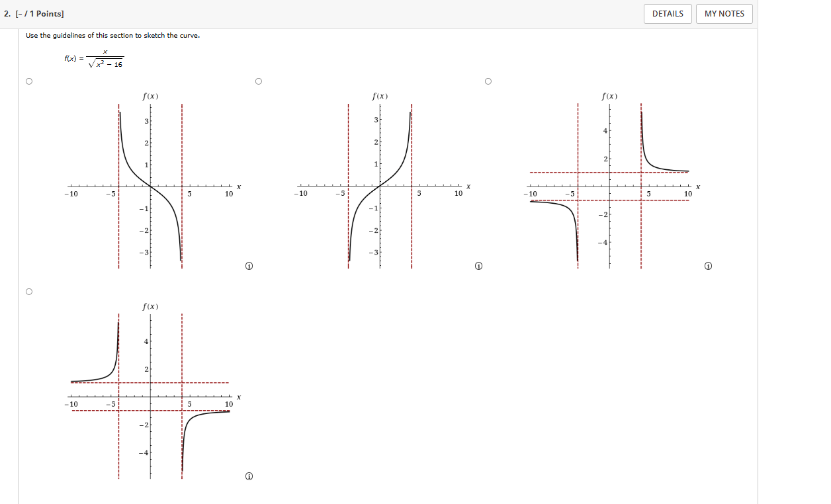The width and height of the screenshot is (831, 504).
Task: Open MY NOTES for this question
Action: pyautogui.click(x=724, y=13)
